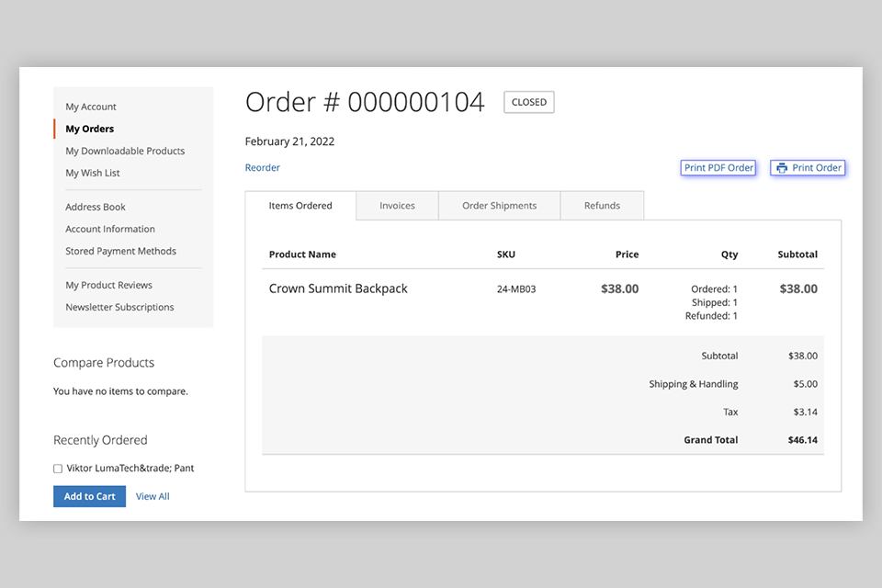Viewport: 882px width, 588px height.
Task: Click the Print PDF Order link
Action: point(718,168)
